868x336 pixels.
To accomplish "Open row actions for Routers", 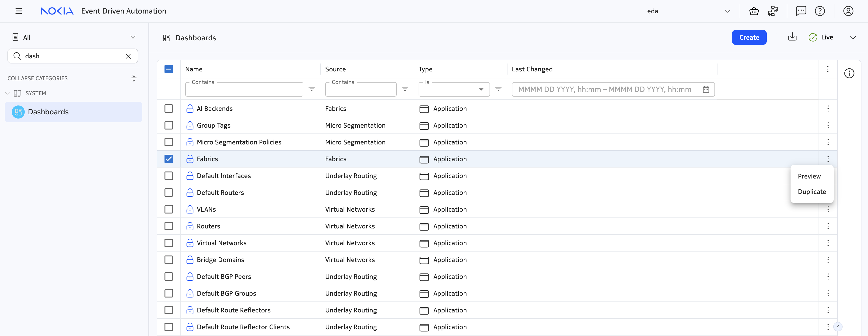I will (x=828, y=226).
